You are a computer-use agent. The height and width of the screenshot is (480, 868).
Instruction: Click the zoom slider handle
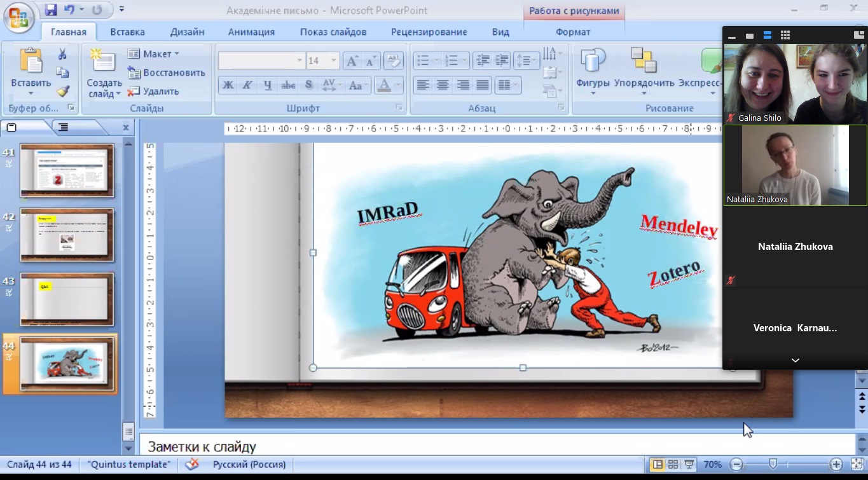click(773, 464)
